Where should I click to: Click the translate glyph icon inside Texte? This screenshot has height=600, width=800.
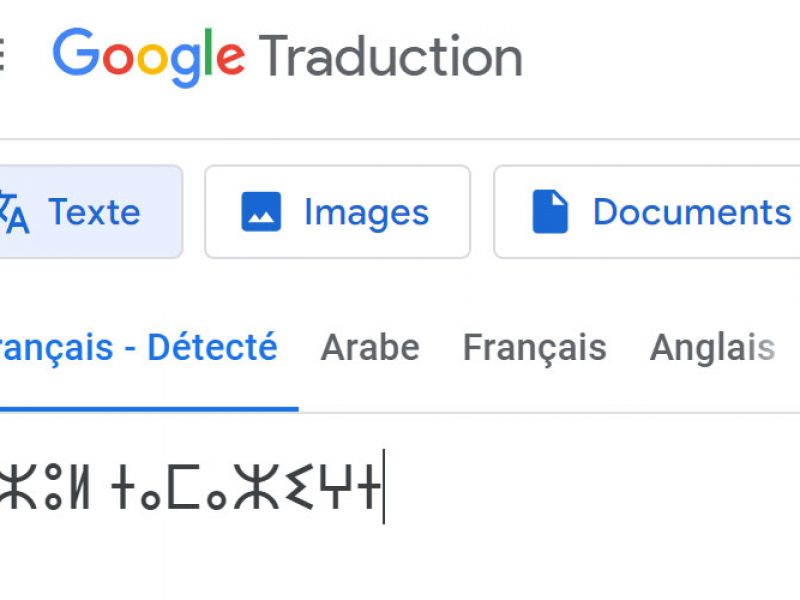(14, 212)
